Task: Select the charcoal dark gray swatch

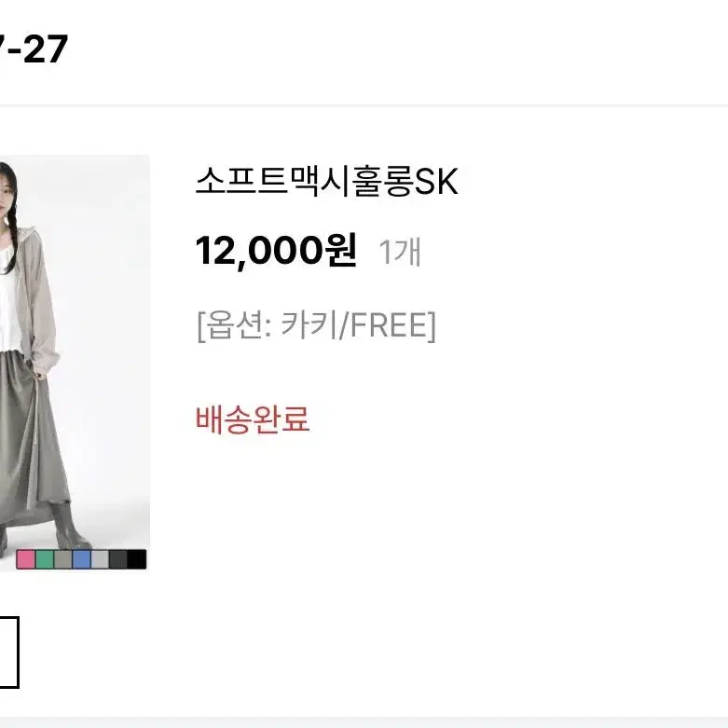Action: pos(118,559)
